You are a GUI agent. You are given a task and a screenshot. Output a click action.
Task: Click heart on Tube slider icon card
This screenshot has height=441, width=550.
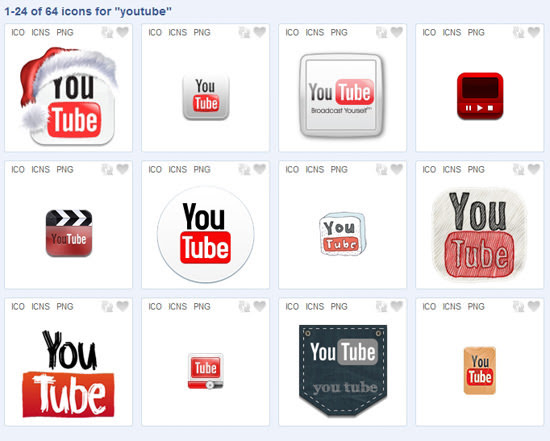(x=260, y=306)
